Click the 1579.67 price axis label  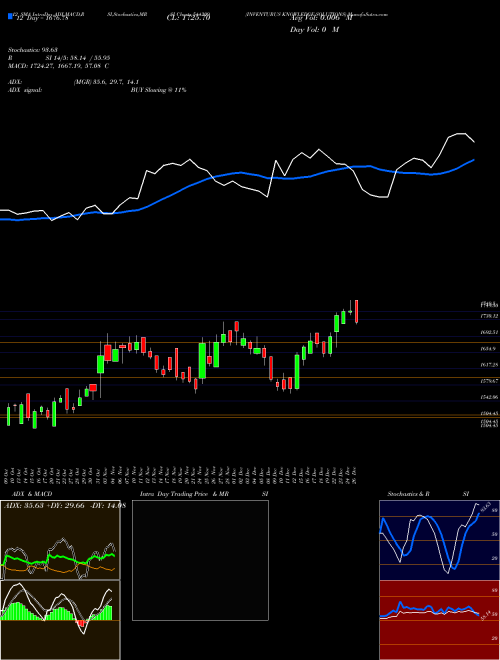489,381
